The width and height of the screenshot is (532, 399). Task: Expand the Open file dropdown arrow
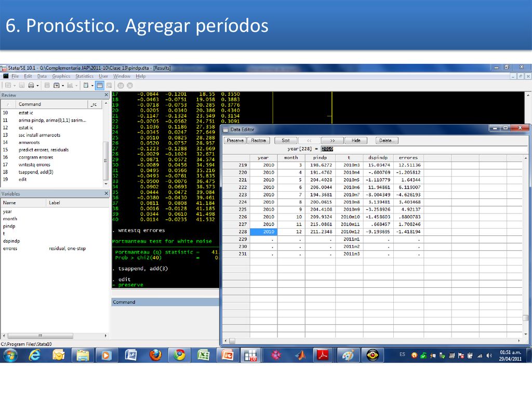pos(15,86)
